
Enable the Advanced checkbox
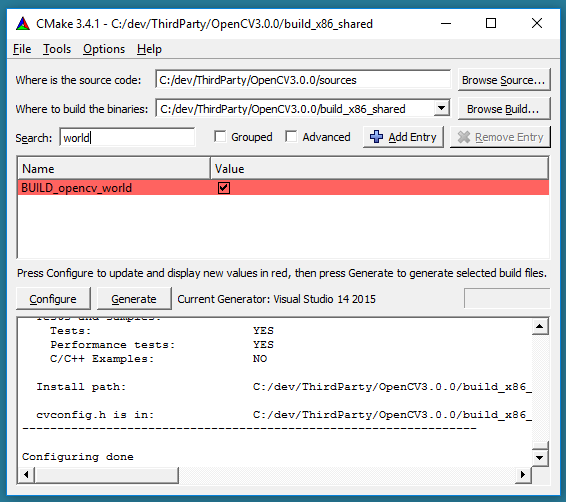(291, 137)
